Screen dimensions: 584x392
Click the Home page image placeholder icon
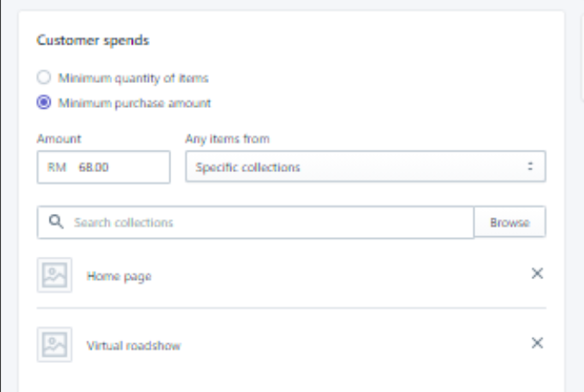pos(55,276)
